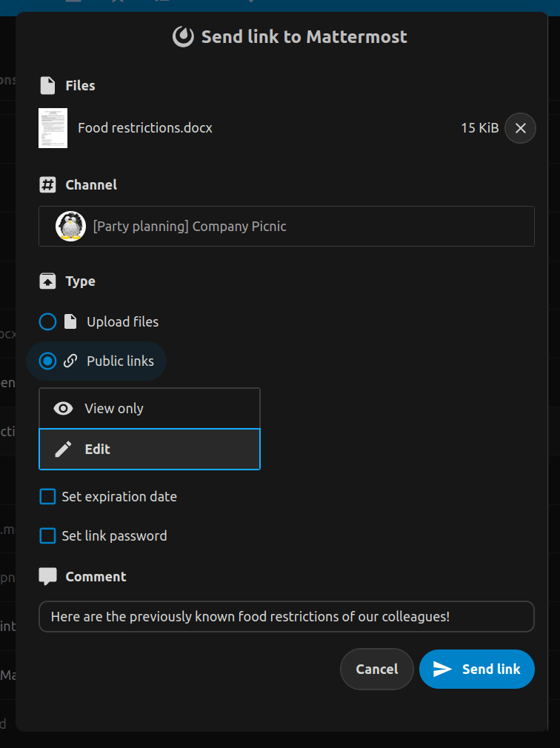560x748 pixels.
Task: Click the upload icon beside the Type heading
Action: pyautogui.click(x=47, y=281)
